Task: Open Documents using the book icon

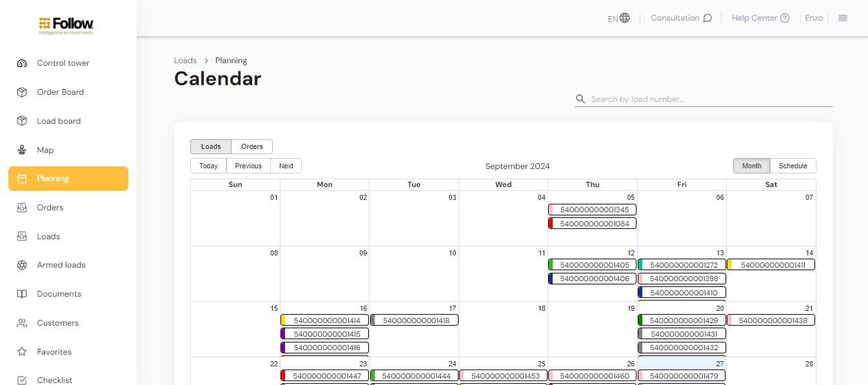Action: [x=22, y=294]
